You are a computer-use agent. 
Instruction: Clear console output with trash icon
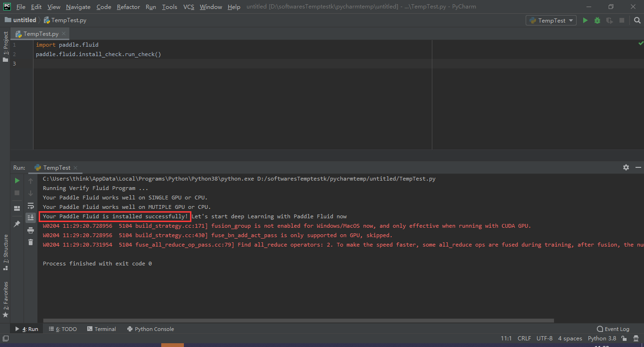pyautogui.click(x=31, y=242)
